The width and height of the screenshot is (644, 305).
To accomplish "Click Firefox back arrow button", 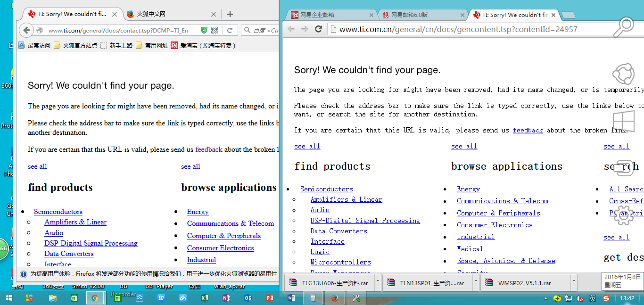I will 26,30.
